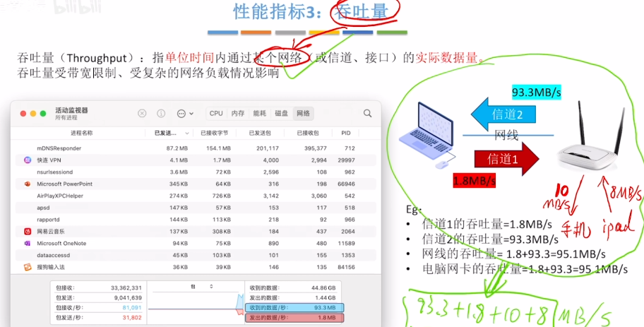644x327 pixels.
Task: Sort by the PID column header
Action: point(346,133)
